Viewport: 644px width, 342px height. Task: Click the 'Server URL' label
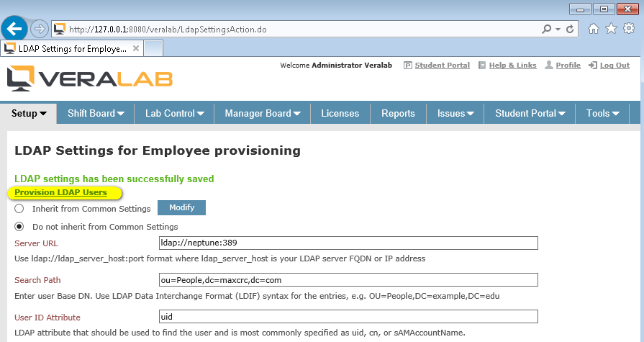36,243
